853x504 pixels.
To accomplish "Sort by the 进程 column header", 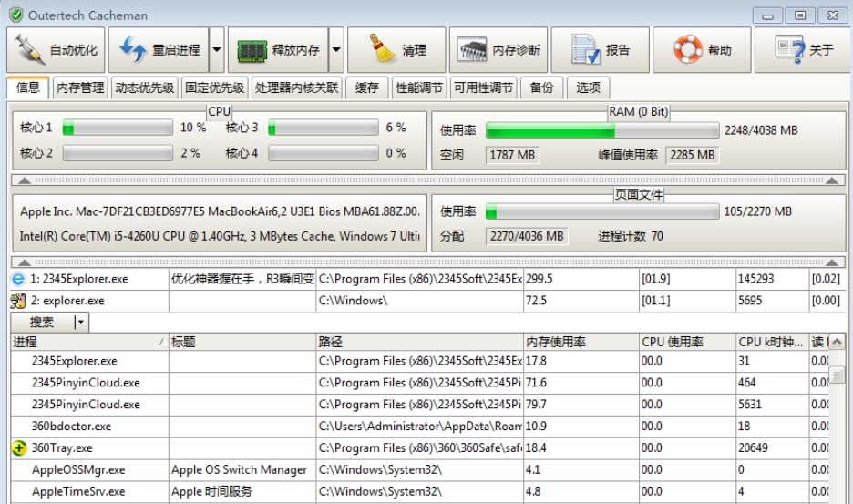I will point(89,342).
